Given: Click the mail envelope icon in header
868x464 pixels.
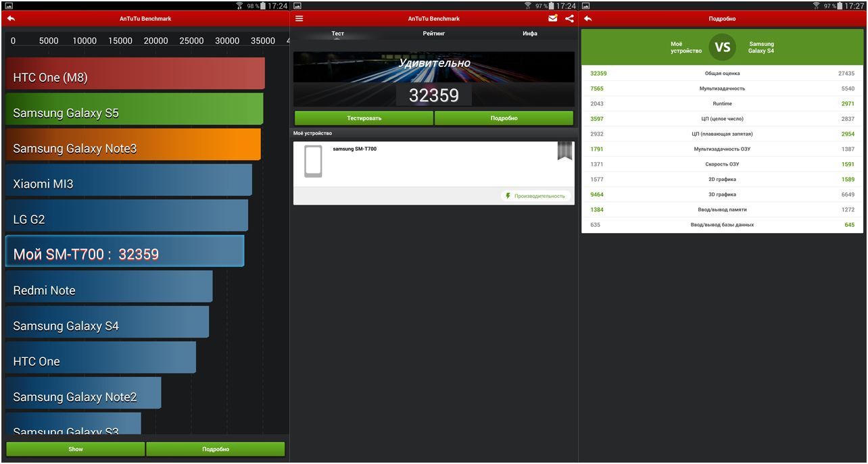Looking at the screenshot, I should (x=553, y=19).
